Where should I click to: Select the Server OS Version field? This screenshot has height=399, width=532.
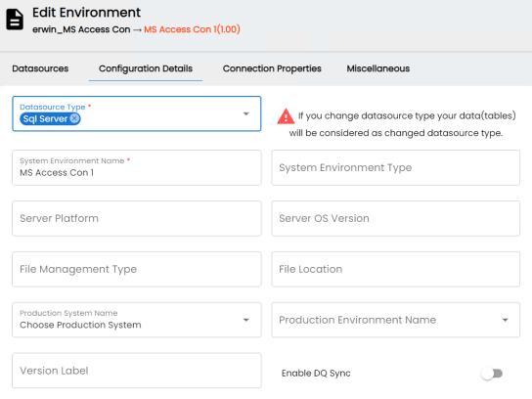[396, 218]
